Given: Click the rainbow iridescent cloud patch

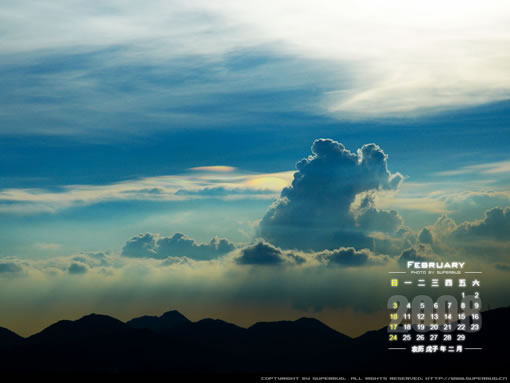Looking at the screenshot, I should point(213,169).
